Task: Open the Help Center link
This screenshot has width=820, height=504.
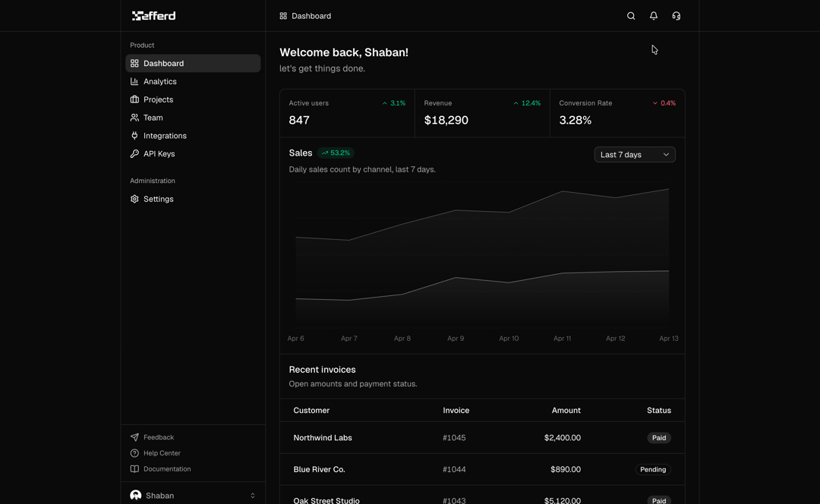Action: coord(162,453)
